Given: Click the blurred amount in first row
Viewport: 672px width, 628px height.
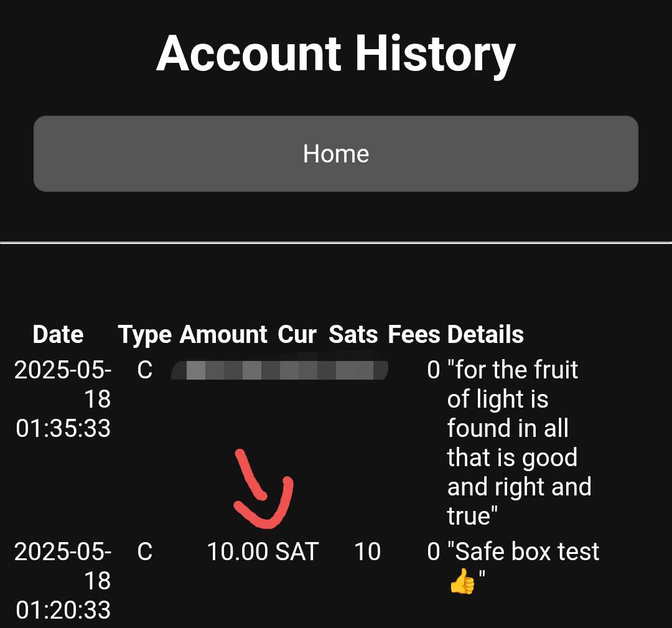Looking at the screenshot, I should (x=279, y=370).
